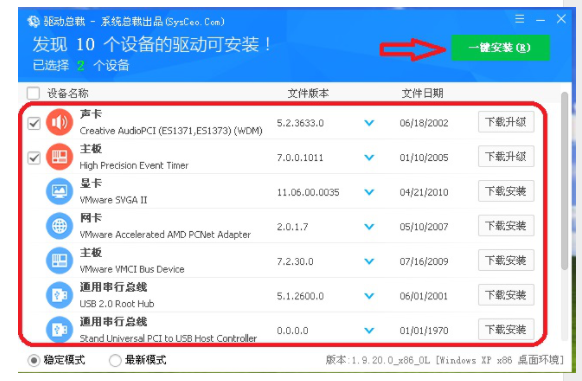This screenshot has height=381, width=582.
Task: Click 下载安装 for AMD PCNet Adapter
Action: pos(506,225)
